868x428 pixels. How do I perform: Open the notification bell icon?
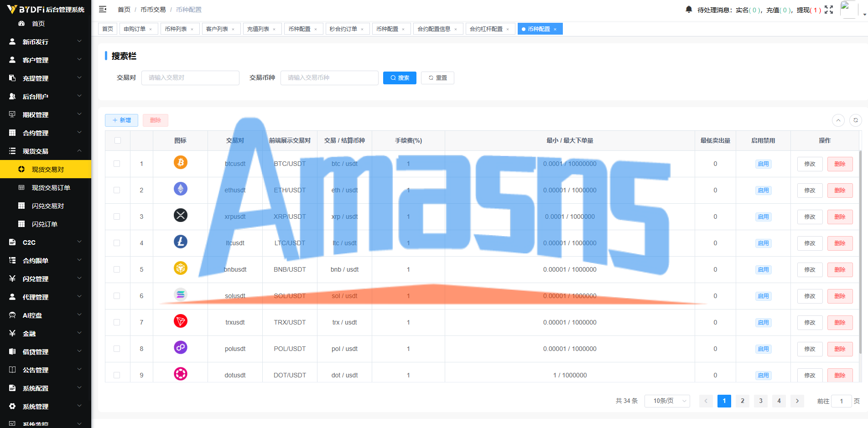coord(689,10)
